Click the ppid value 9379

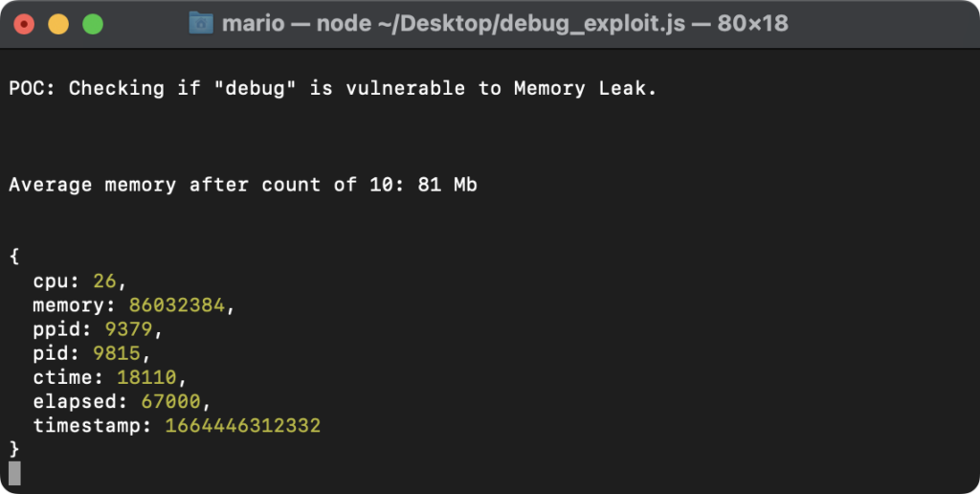point(129,329)
